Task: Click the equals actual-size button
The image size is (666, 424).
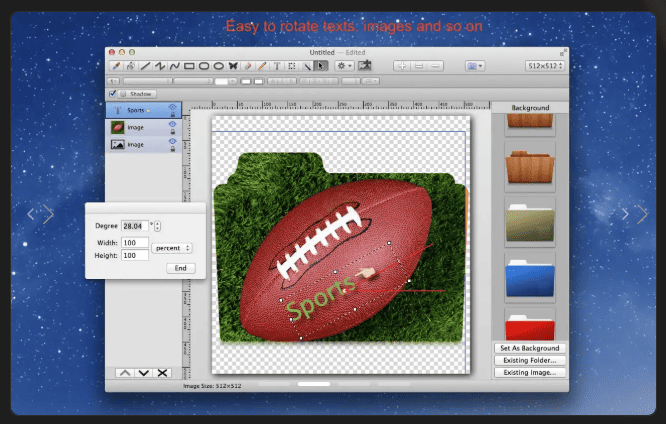Action: [x=419, y=66]
